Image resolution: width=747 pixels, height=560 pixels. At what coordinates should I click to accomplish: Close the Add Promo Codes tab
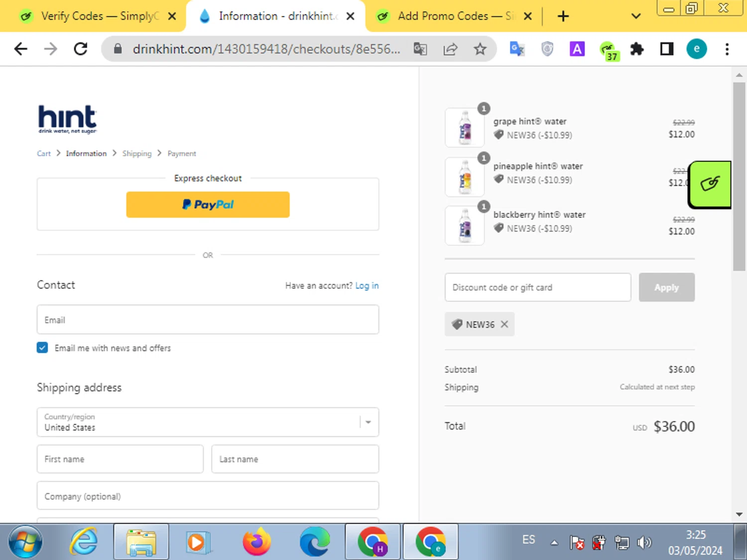click(528, 16)
